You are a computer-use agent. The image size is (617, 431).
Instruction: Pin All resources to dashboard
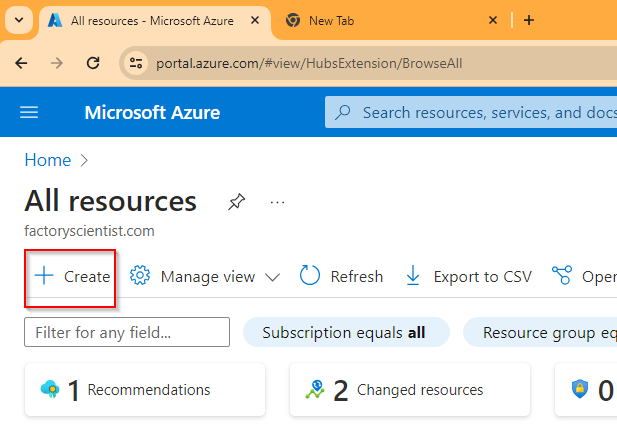(x=236, y=202)
